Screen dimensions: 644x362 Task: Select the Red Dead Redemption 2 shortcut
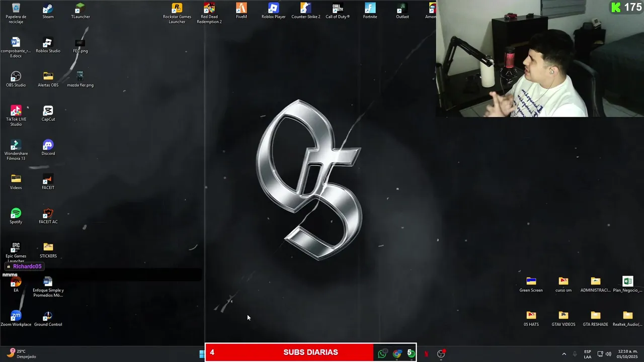click(x=209, y=14)
